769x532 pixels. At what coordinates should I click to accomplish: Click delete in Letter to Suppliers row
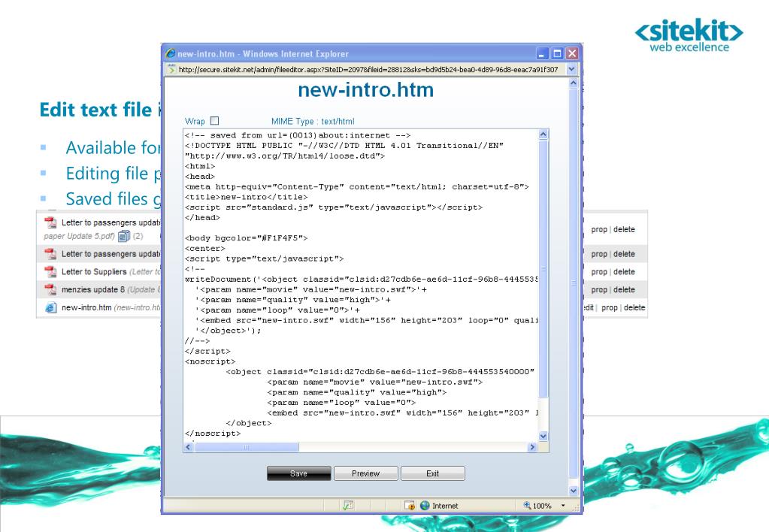click(x=624, y=272)
